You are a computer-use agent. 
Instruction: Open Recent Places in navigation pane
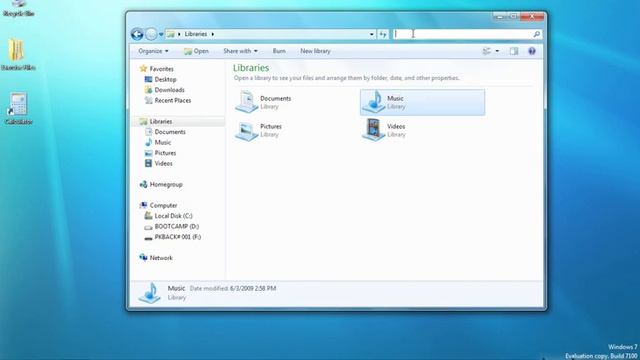pos(173,100)
